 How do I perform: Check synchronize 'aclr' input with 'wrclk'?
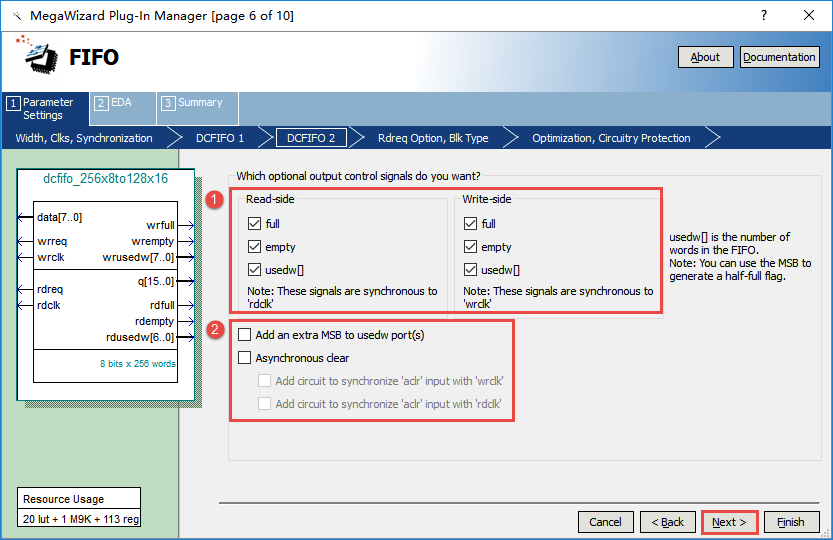point(264,381)
